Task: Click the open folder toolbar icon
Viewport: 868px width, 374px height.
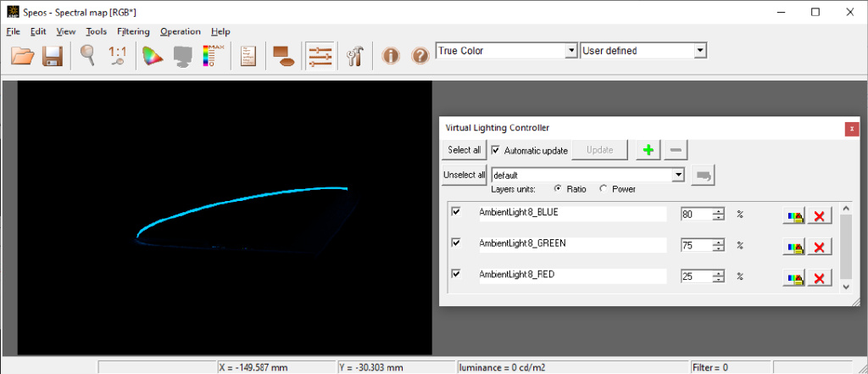Action: pos(23,56)
